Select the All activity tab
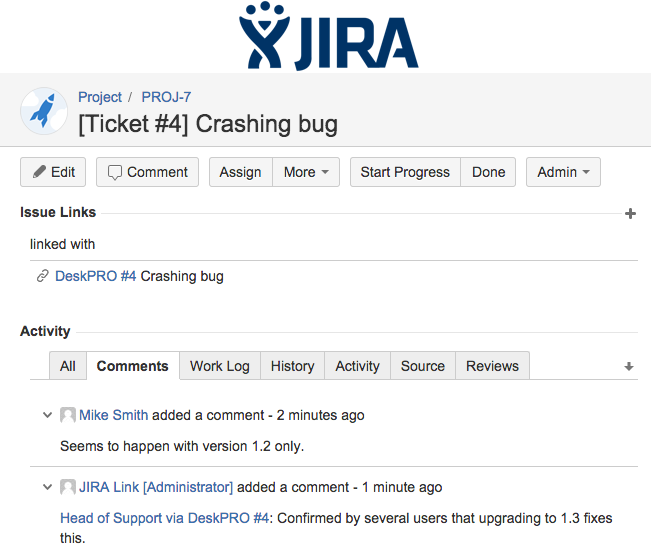 (68, 366)
